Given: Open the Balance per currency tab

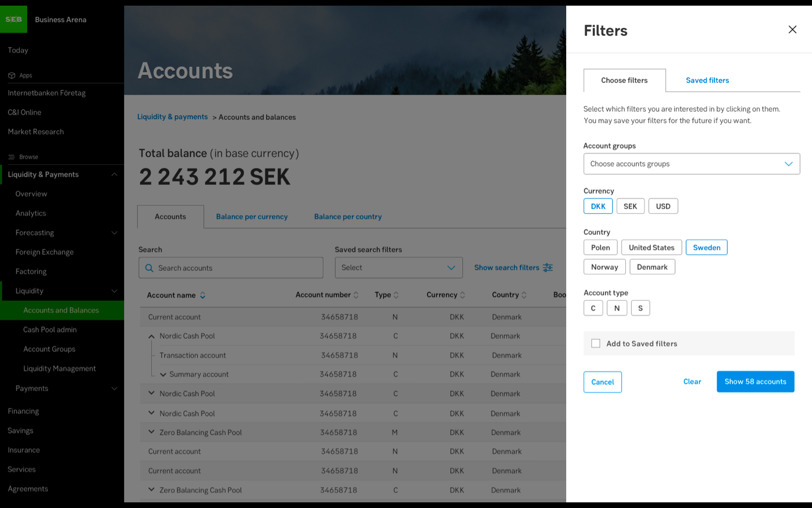Looking at the screenshot, I should 251,217.
